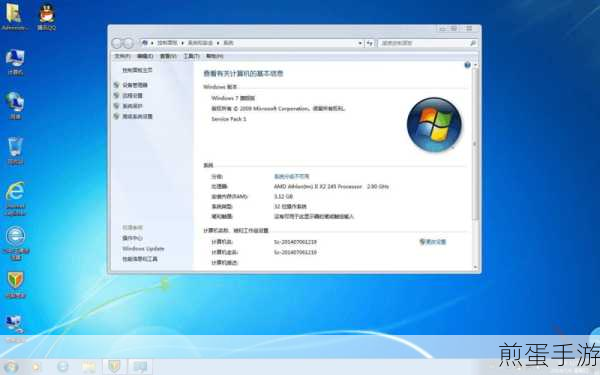Click the shield icon beside 高级系统设置
600x375 pixels.
tap(116, 116)
